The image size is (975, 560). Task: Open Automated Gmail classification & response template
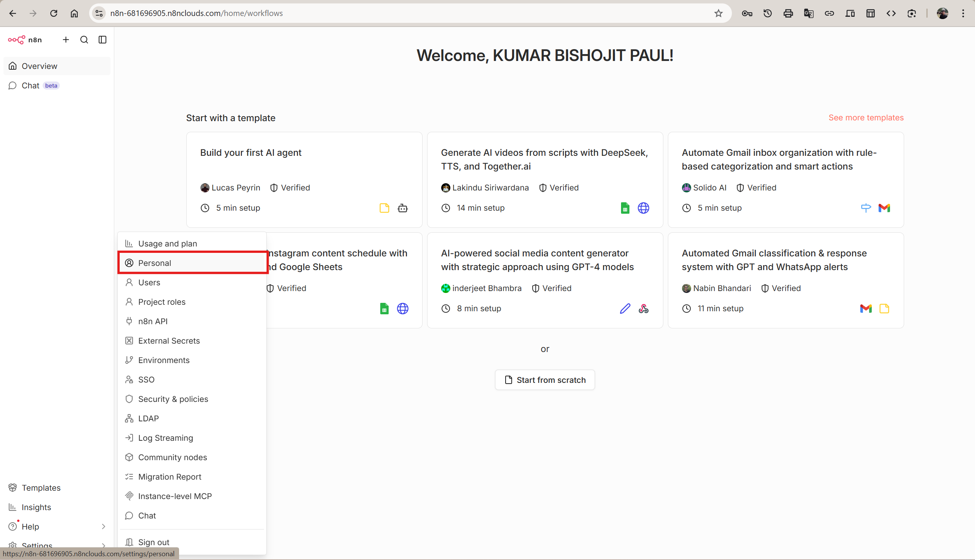(x=786, y=280)
